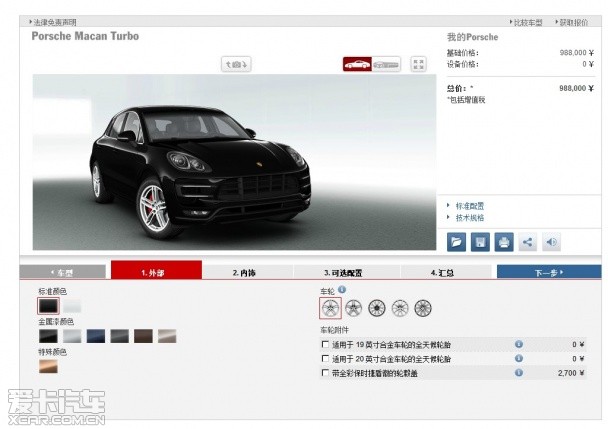Open the 4. 汇总 summary tab
The width and height of the screenshot is (608, 429).
click(446, 272)
